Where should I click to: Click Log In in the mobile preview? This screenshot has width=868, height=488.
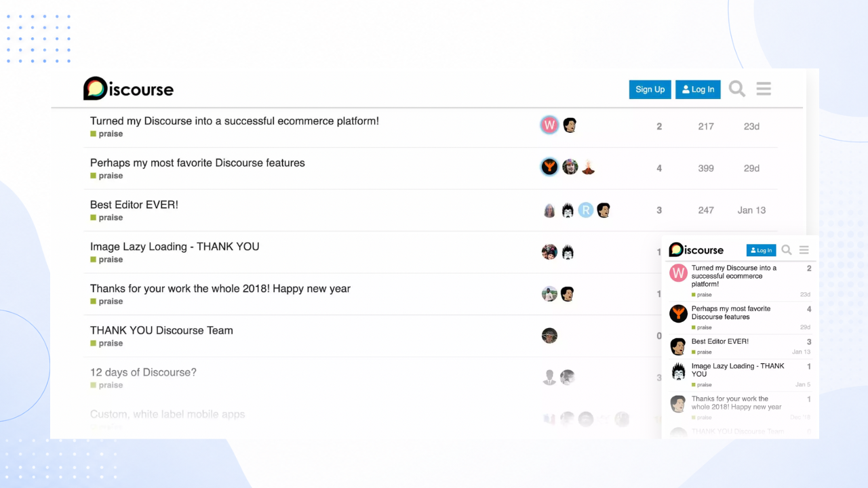click(x=762, y=251)
